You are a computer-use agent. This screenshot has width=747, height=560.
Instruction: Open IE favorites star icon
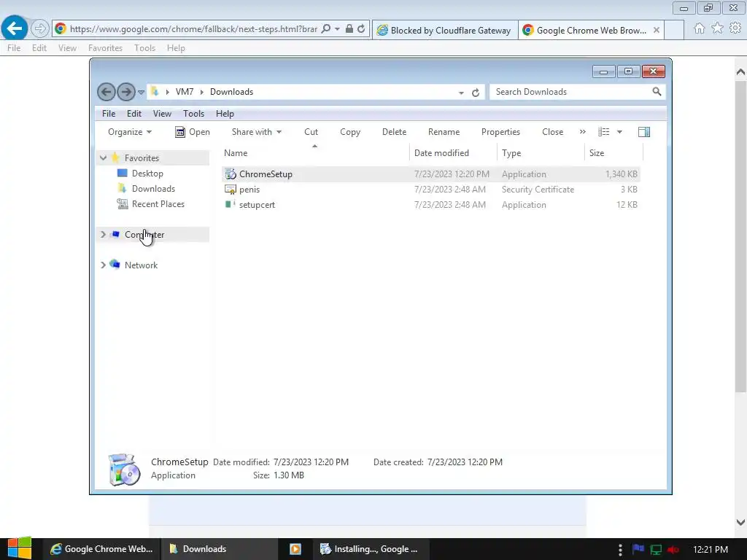[718, 28]
